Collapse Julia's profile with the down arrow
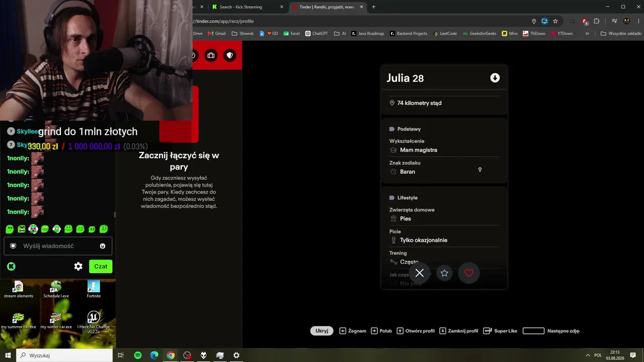 (x=495, y=78)
